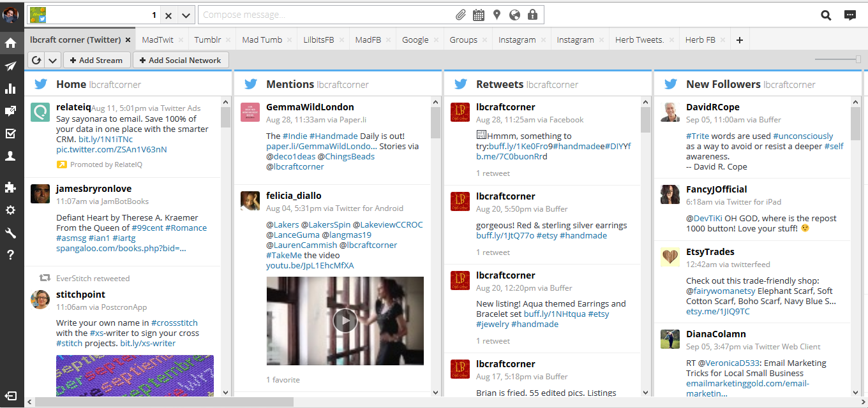
Task: Open the Analytics bar chart icon
Action: pyautogui.click(x=11, y=89)
